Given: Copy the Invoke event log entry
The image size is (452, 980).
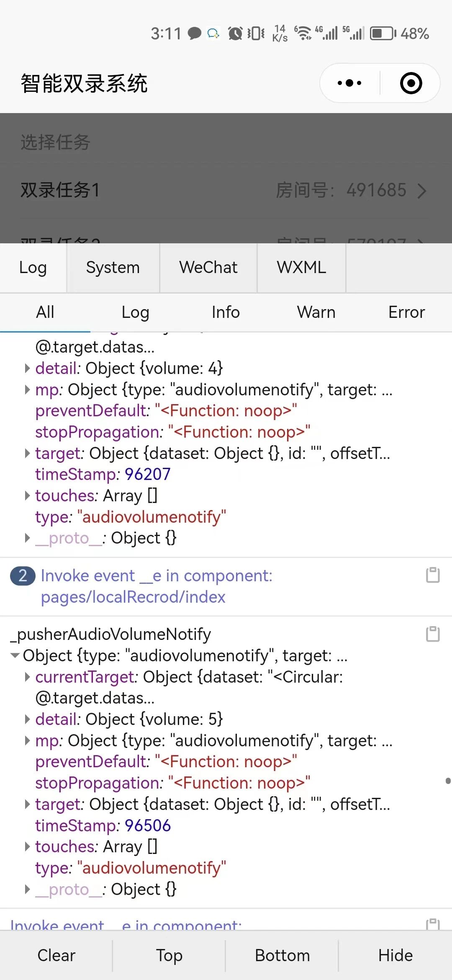Looking at the screenshot, I should click(433, 575).
